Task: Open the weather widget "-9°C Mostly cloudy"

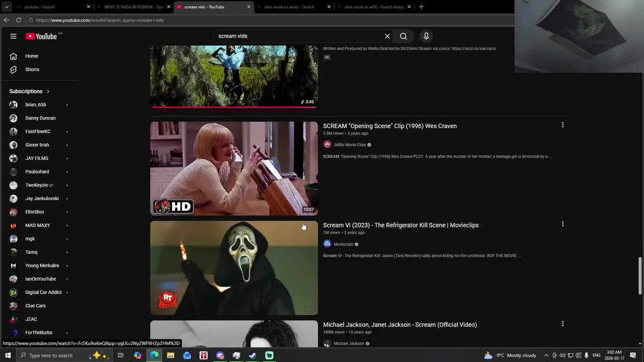Action: [x=510, y=355]
